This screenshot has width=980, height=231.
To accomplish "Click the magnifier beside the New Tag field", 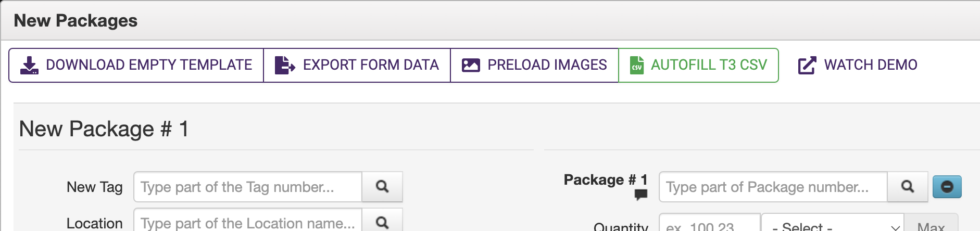I will [382, 187].
